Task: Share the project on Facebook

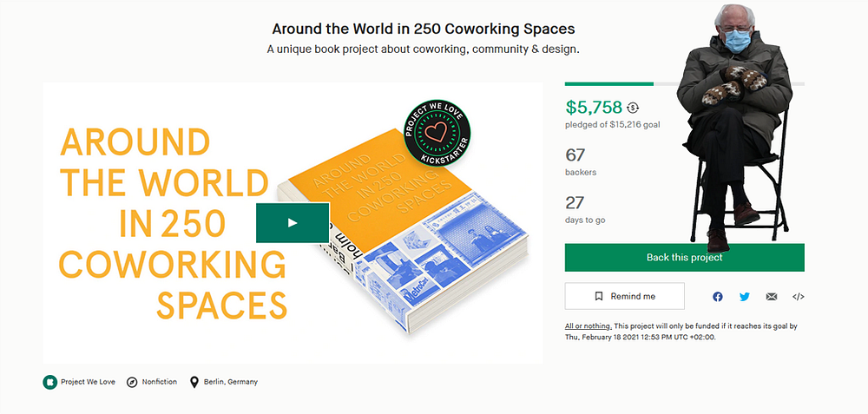Action: pos(718,297)
